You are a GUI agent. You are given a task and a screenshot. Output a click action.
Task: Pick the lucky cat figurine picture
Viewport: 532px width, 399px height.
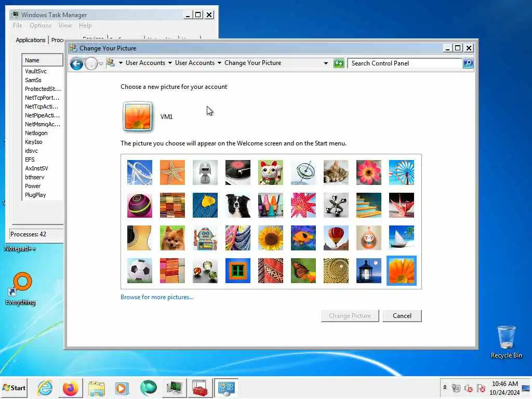pyautogui.click(x=271, y=172)
